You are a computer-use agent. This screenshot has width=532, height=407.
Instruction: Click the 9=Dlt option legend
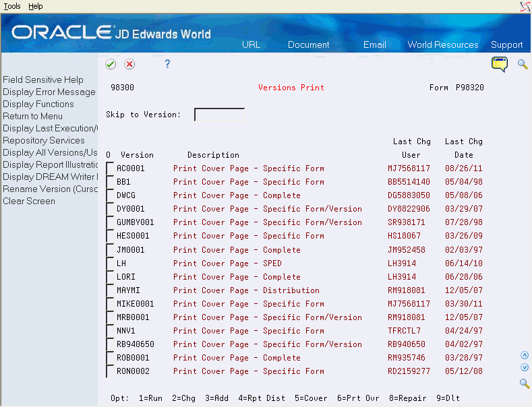(448, 398)
